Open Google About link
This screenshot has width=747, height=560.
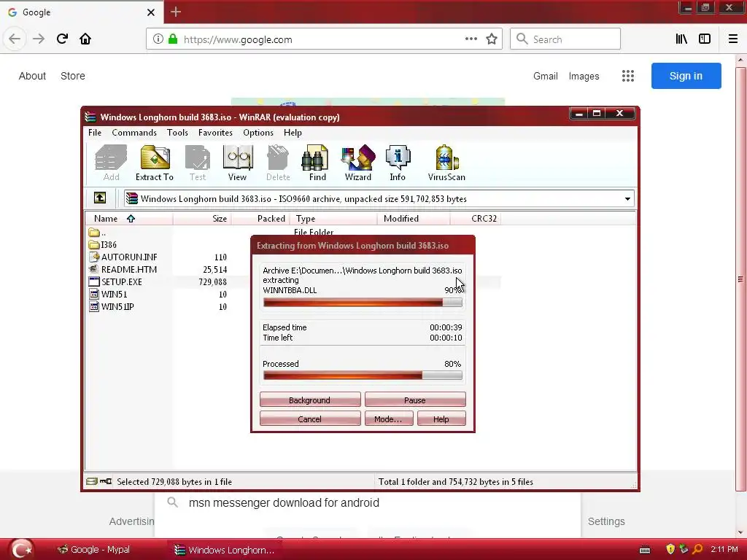coord(32,76)
